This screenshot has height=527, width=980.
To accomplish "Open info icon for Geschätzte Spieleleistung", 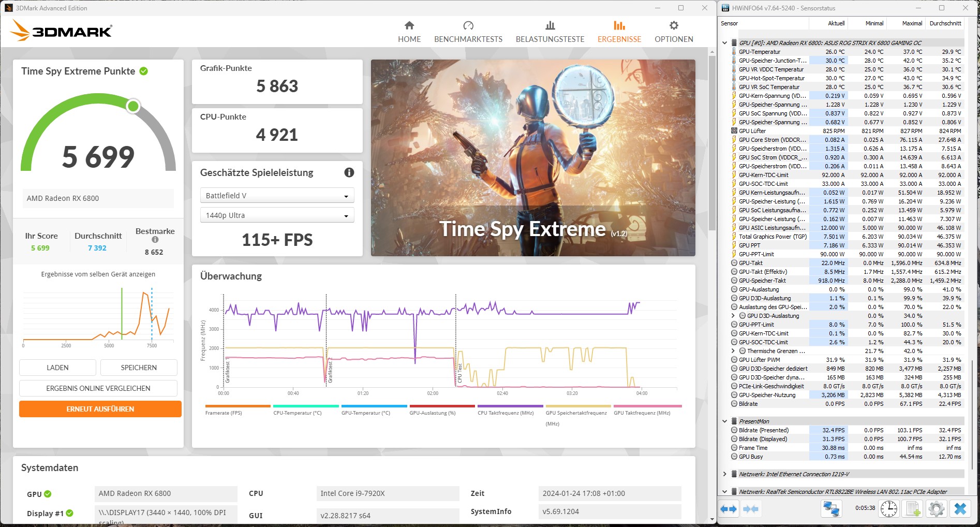I will [349, 172].
